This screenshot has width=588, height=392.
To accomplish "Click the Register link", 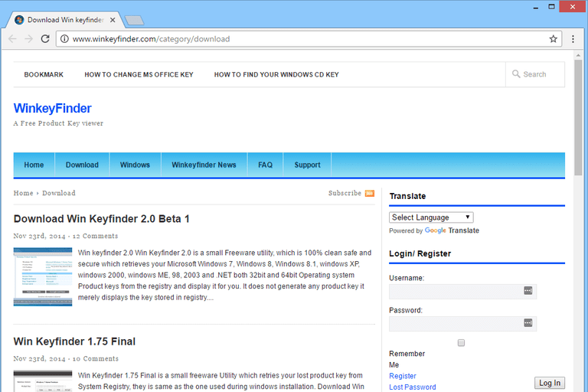I will pyautogui.click(x=403, y=376).
